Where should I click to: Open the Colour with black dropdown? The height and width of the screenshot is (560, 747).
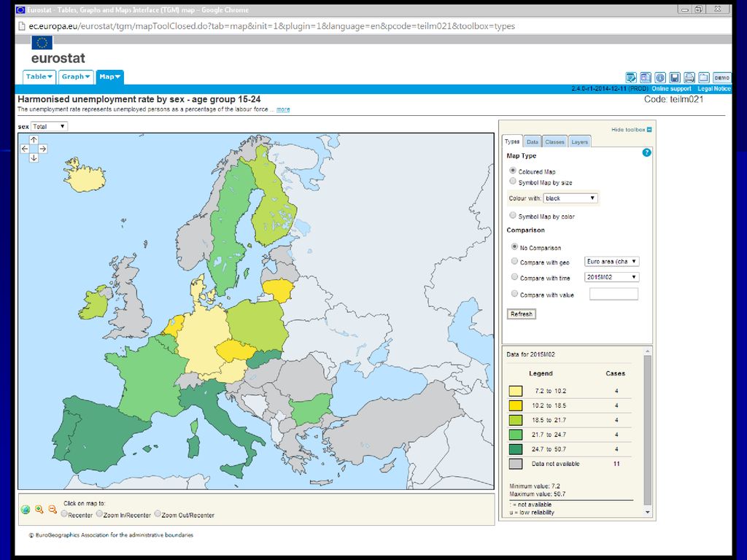click(x=570, y=198)
